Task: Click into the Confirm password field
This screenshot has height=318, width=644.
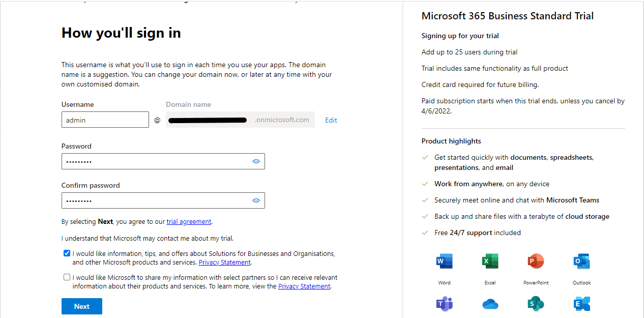Action: (x=163, y=200)
